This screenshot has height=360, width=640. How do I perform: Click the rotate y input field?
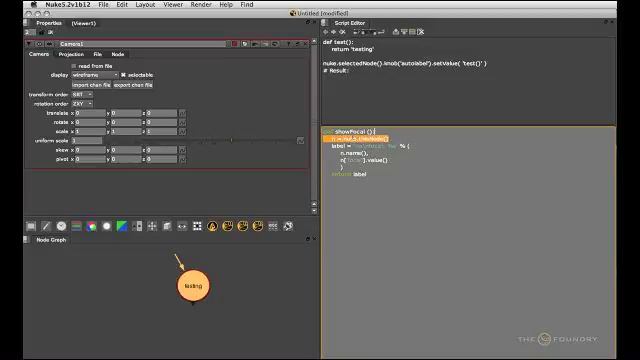pyautogui.click(x=126, y=122)
